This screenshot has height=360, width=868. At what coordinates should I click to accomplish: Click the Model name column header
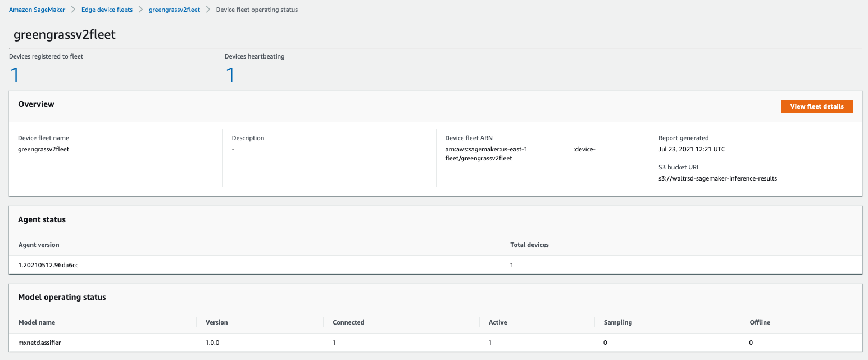point(37,322)
